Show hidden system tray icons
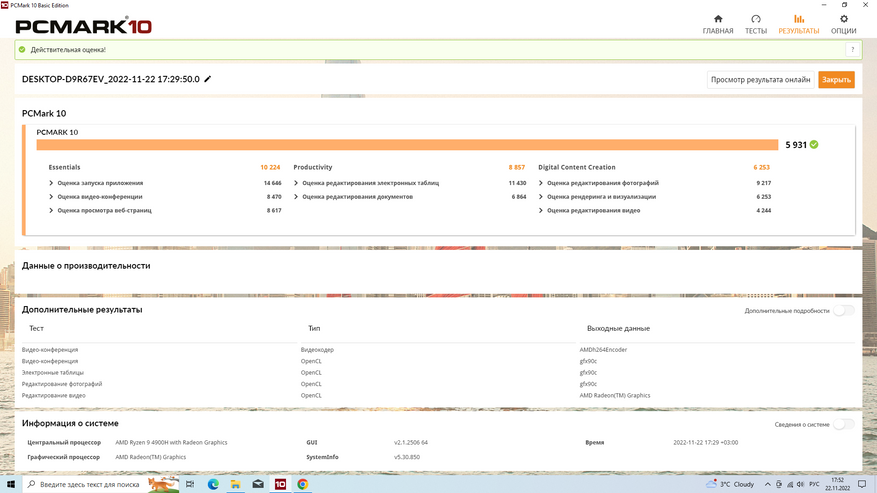 click(x=767, y=485)
